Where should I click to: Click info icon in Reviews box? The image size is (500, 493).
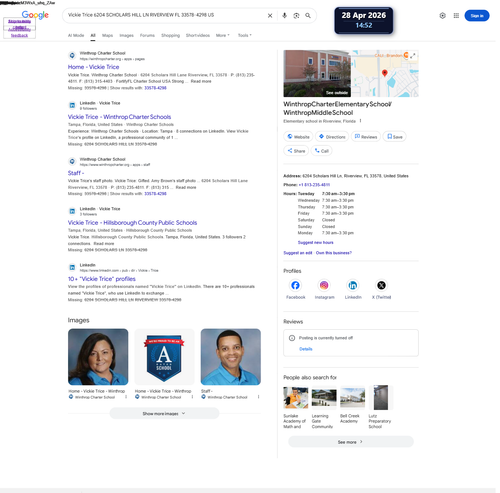292,338
